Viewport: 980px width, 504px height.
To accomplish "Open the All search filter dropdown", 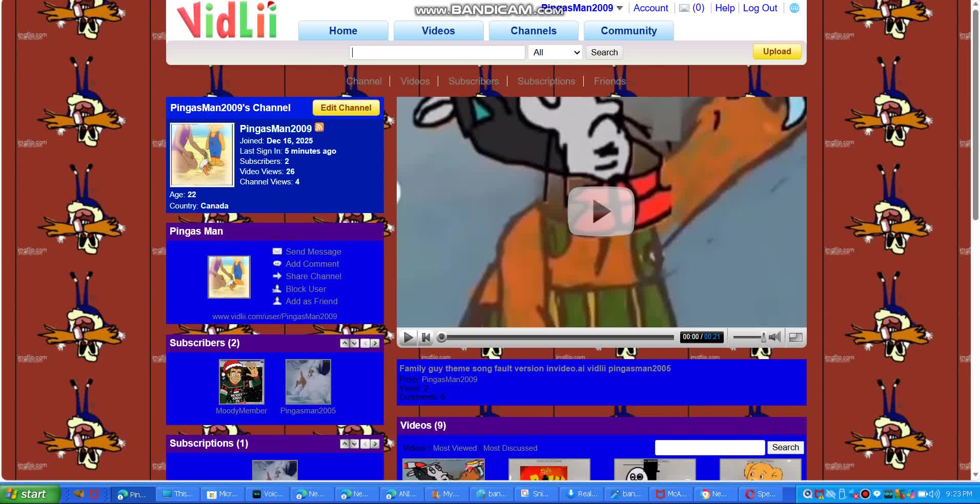I will click(555, 52).
